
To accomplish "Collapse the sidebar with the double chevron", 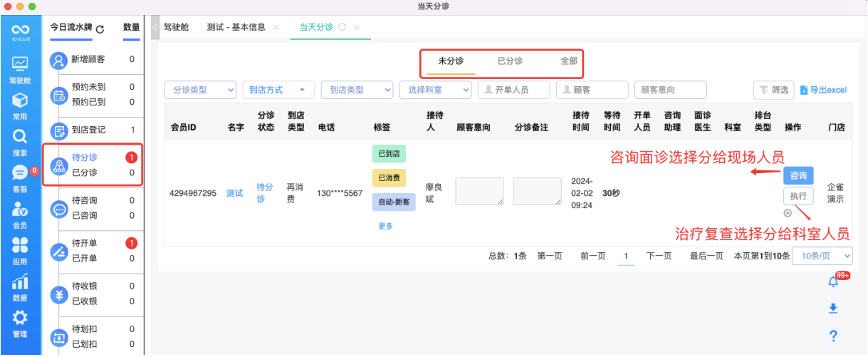I will 155,27.
